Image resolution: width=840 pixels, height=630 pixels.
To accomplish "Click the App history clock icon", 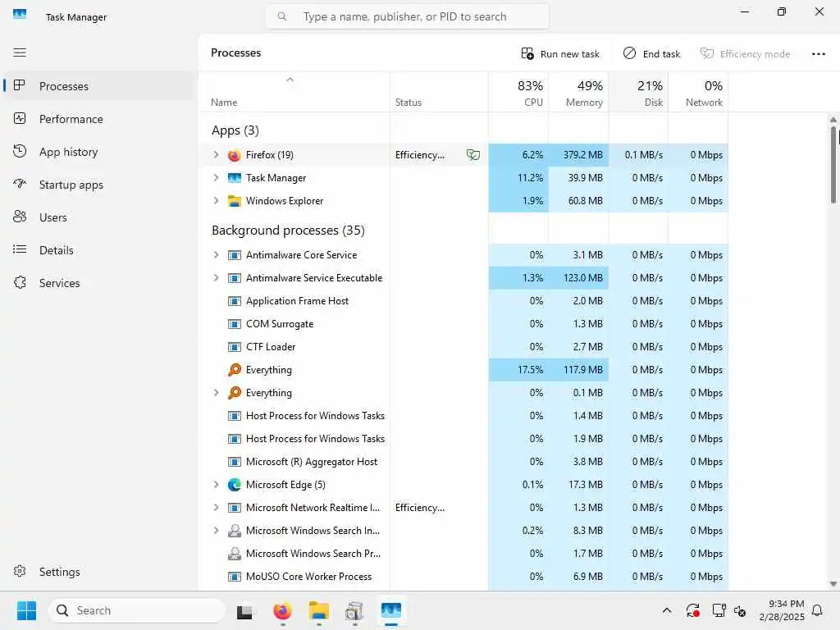I will 20,151.
